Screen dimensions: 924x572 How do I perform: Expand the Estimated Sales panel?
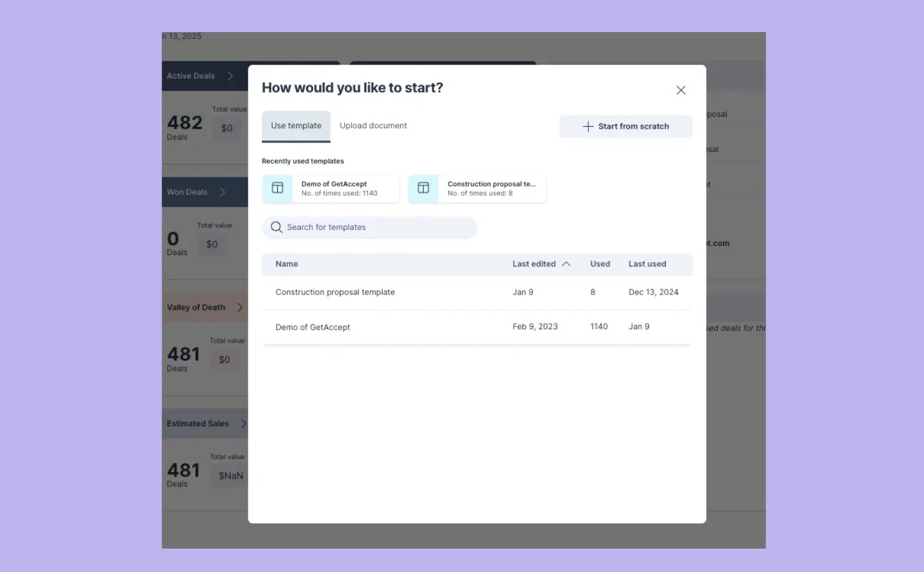point(244,423)
